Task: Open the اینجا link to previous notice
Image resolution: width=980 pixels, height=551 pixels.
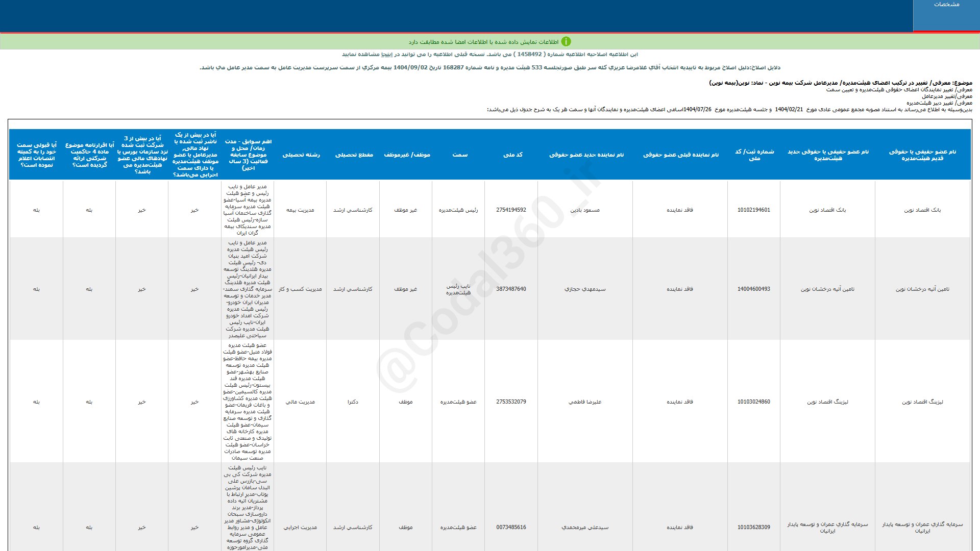Action: [x=388, y=55]
